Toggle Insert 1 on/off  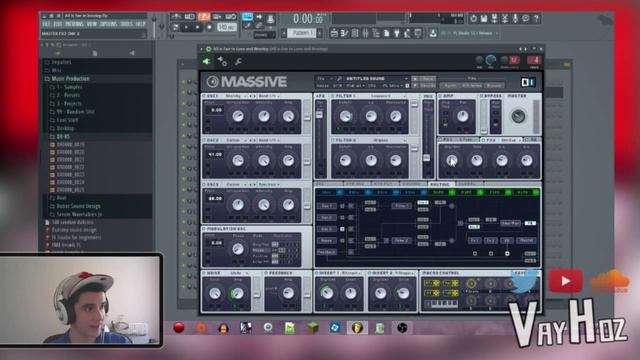317,273
